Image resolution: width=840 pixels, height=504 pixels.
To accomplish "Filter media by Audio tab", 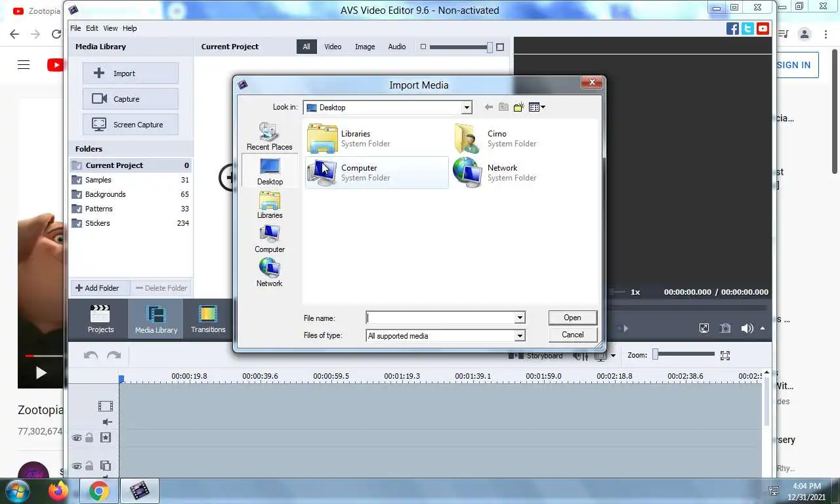I will [x=397, y=47].
